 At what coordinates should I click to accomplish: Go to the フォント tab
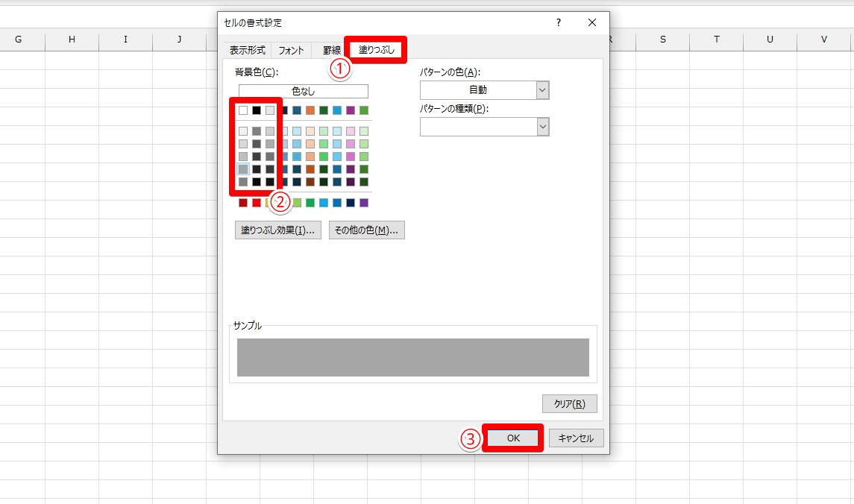pos(291,51)
